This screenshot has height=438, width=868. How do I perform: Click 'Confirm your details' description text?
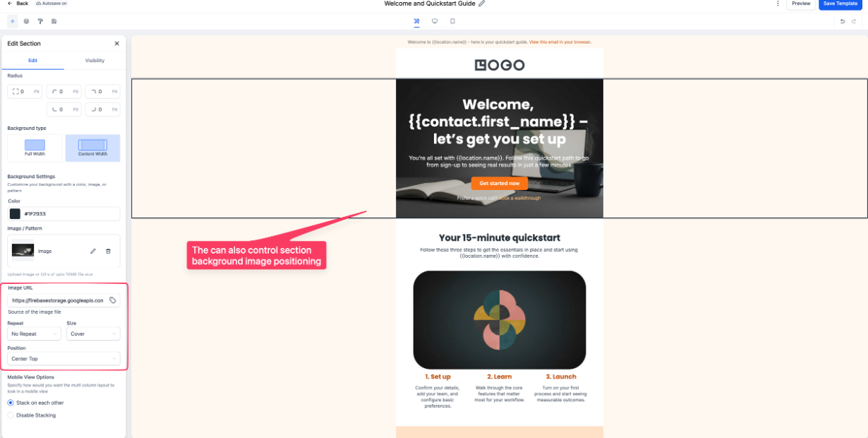pyautogui.click(x=438, y=397)
